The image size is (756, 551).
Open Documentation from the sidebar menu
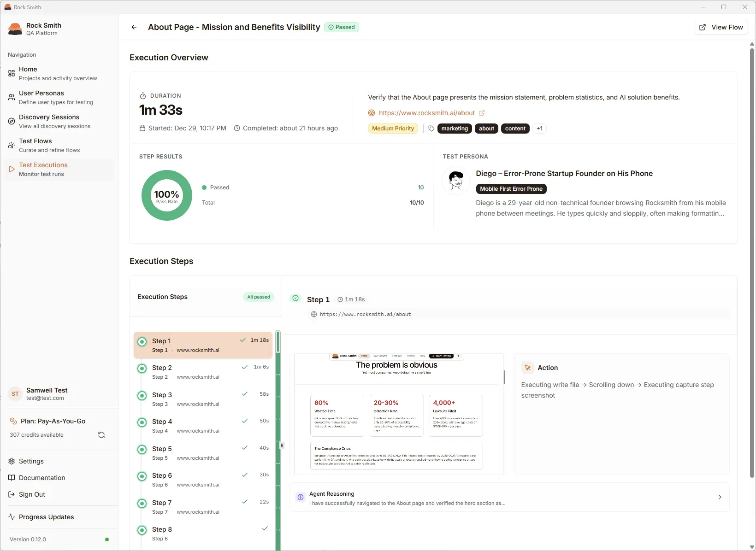[41, 478]
